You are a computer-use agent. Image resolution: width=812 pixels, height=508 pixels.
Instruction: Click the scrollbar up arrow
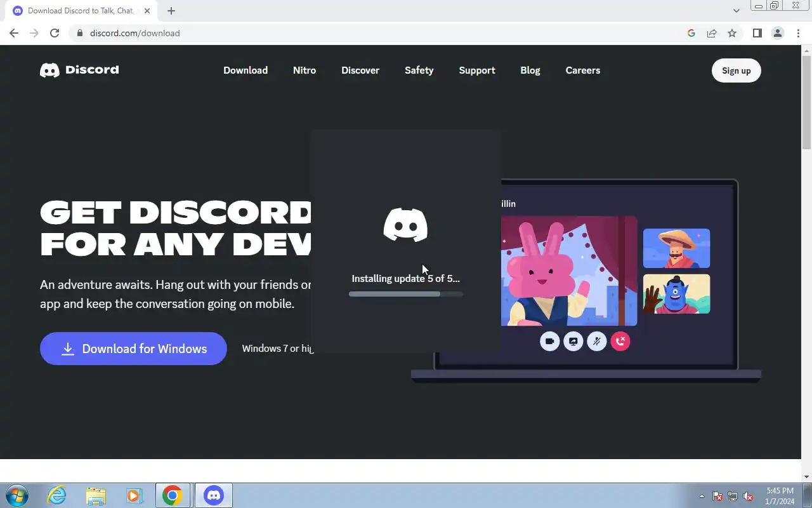806,50
